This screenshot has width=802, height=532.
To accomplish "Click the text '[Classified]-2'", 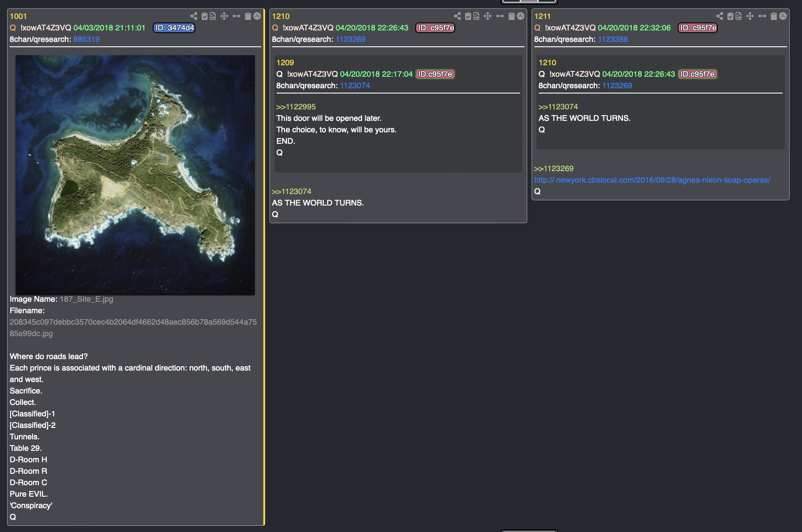I will (x=33, y=425).
